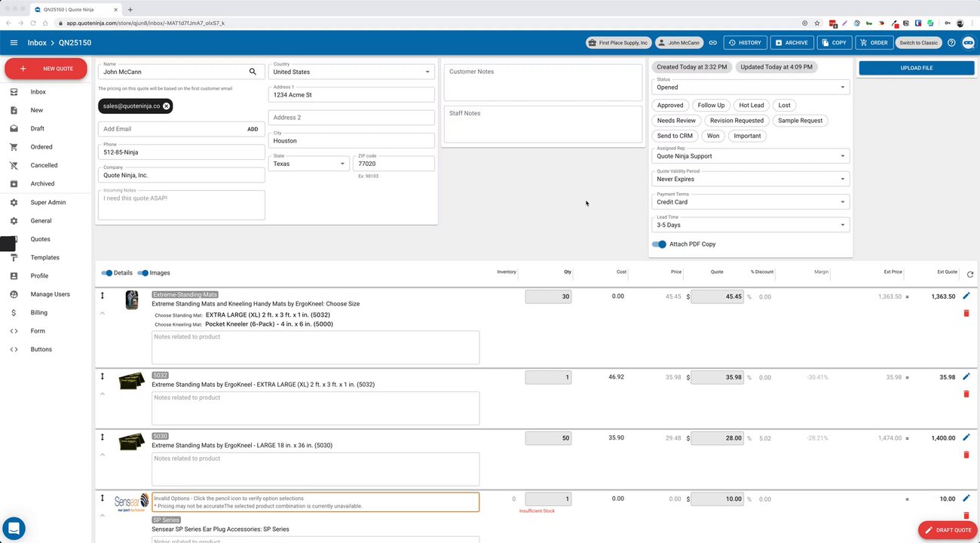Click the DRAFT QUOTE button
The image size is (980, 543).
point(948,530)
